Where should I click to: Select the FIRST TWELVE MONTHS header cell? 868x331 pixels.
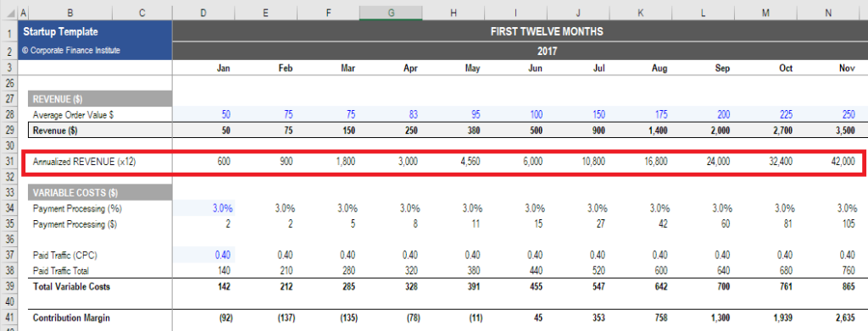pos(520,32)
